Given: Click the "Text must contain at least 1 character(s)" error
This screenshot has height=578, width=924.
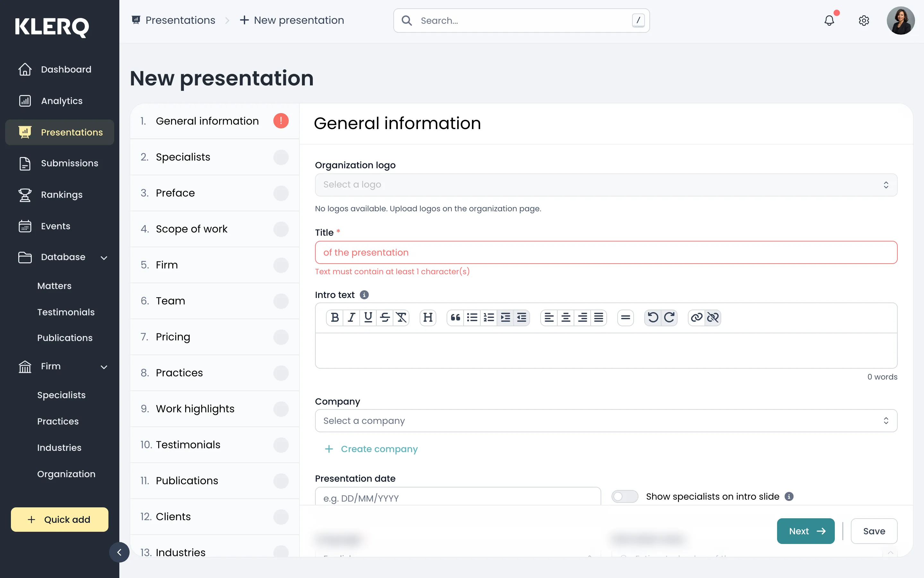Looking at the screenshot, I should click(x=392, y=271).
